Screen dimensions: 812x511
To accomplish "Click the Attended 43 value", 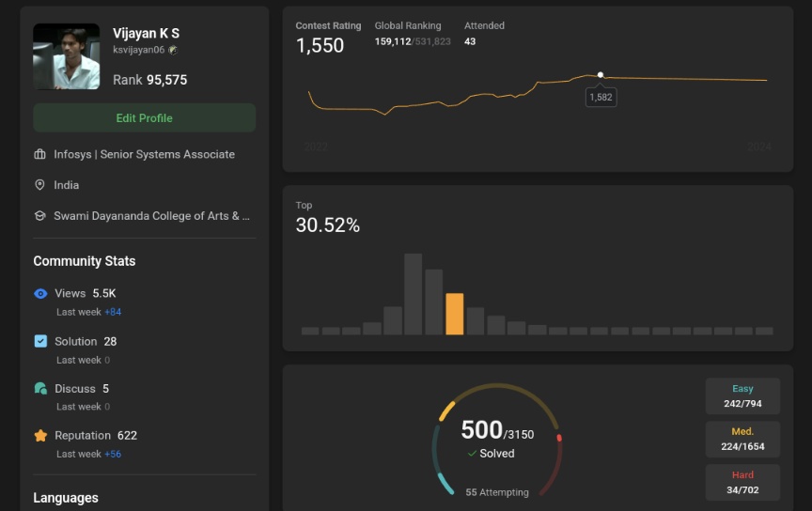I will pyautogui.click(x=470, y=41).
